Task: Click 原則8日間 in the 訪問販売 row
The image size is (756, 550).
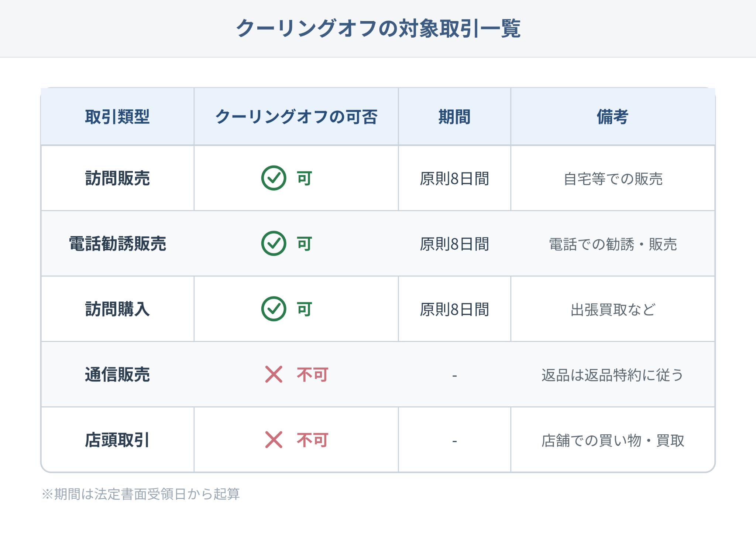Action: [x=454, y=179]
